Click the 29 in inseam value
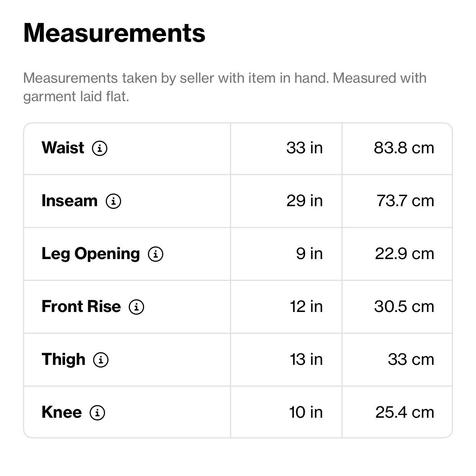Screen dimensions: 476x476 tap(305, 201)
